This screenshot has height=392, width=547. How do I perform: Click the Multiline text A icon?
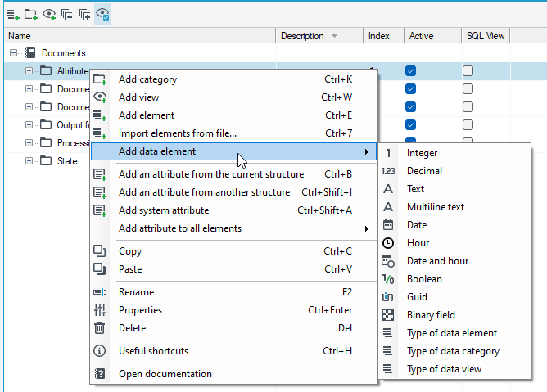pyautogui.click(x=388, y=207)
